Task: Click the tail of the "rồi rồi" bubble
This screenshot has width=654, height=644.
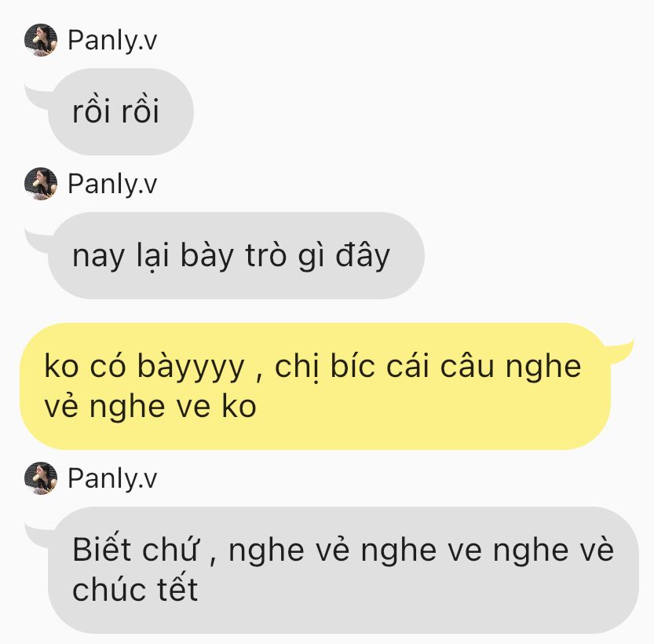Action: pos(38,96)
